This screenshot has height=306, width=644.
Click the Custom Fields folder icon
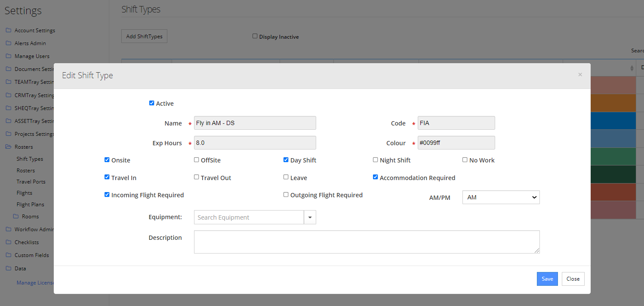click(8, 255)
